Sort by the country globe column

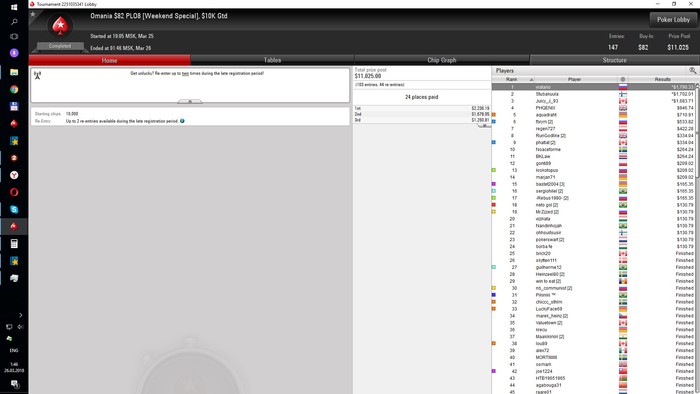coord(622,79)
